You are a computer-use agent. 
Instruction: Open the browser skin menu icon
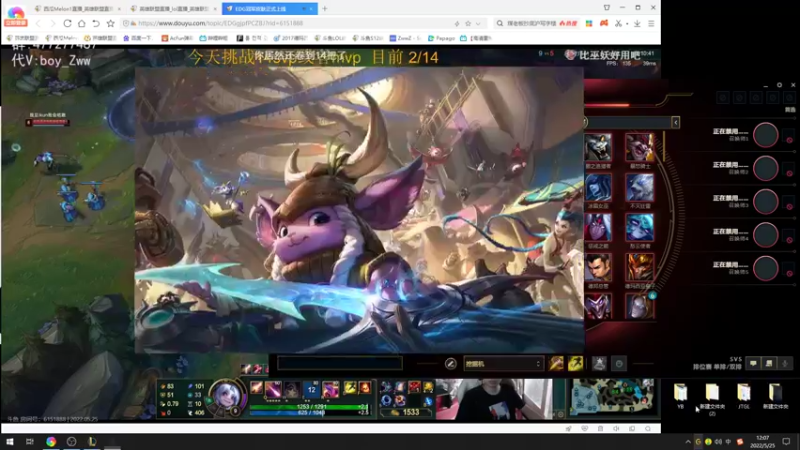(607, 8)
